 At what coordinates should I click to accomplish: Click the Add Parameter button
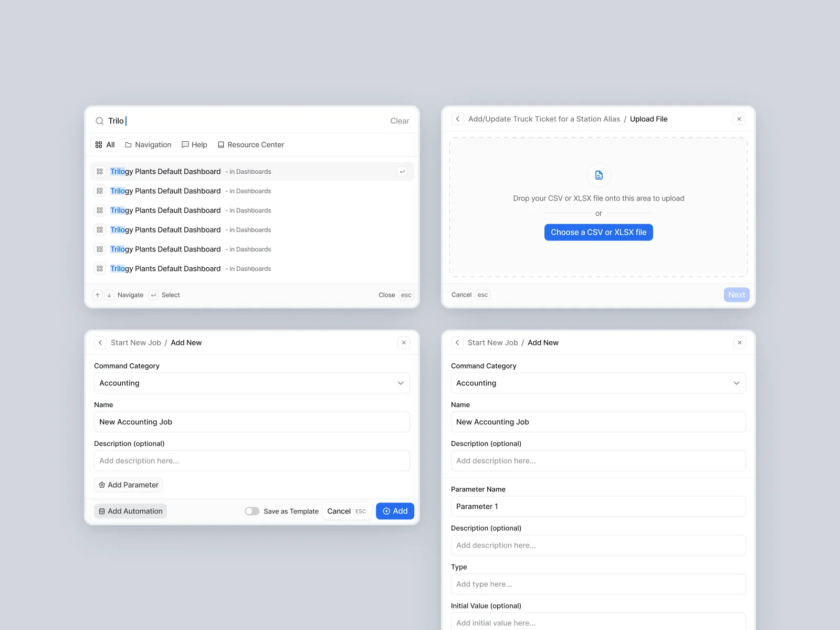[129, 485]
